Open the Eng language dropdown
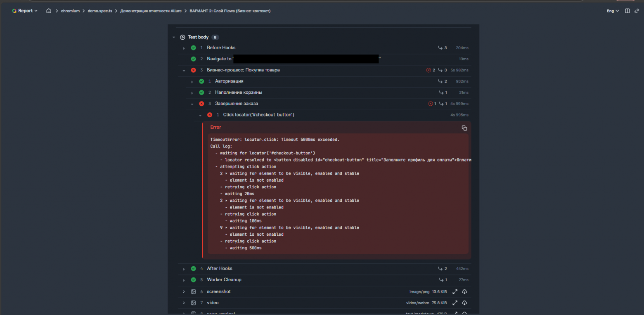The width and height of the screenshot is (644, 315). pyautogui.click(x=613, y=11)
